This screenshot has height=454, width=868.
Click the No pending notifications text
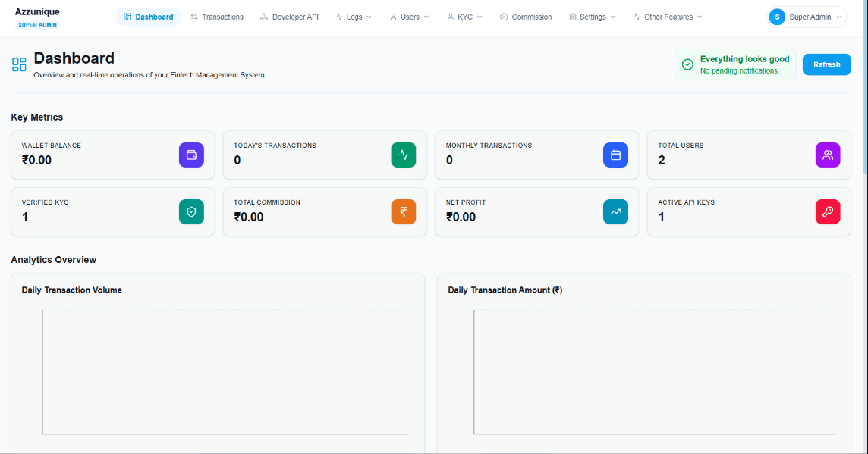pos(740,71)
